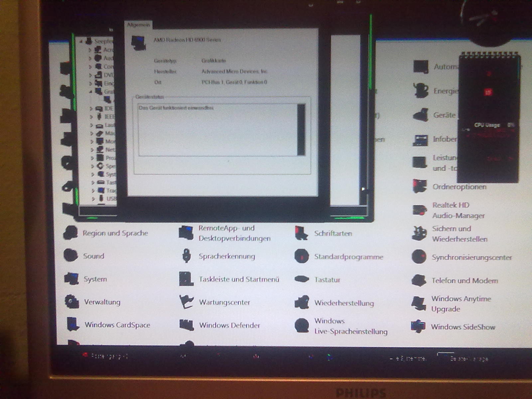Click the Windows Anytime Upgrade icon
This screenshot has width=532, height=399.
click(x=419, y=303)
